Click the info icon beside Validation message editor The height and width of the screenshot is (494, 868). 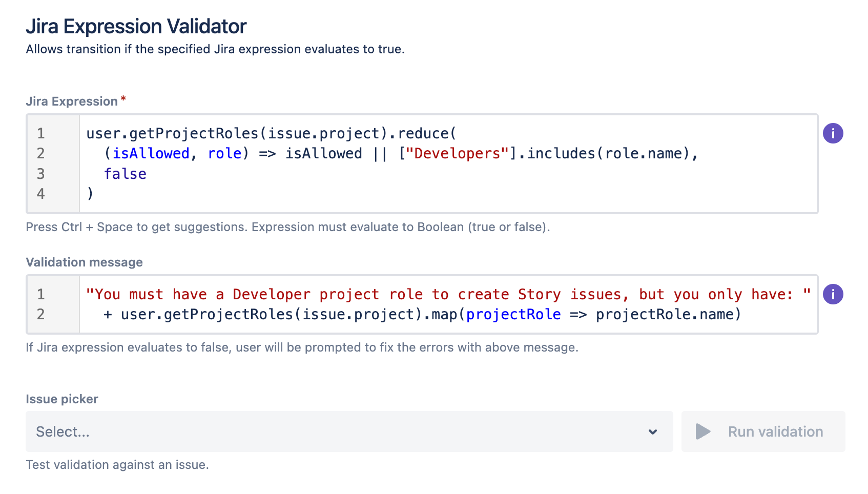tap(833, 294)
